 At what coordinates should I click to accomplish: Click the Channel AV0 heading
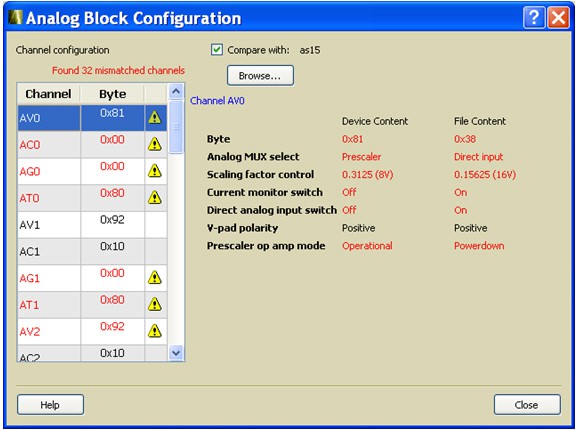217,101
